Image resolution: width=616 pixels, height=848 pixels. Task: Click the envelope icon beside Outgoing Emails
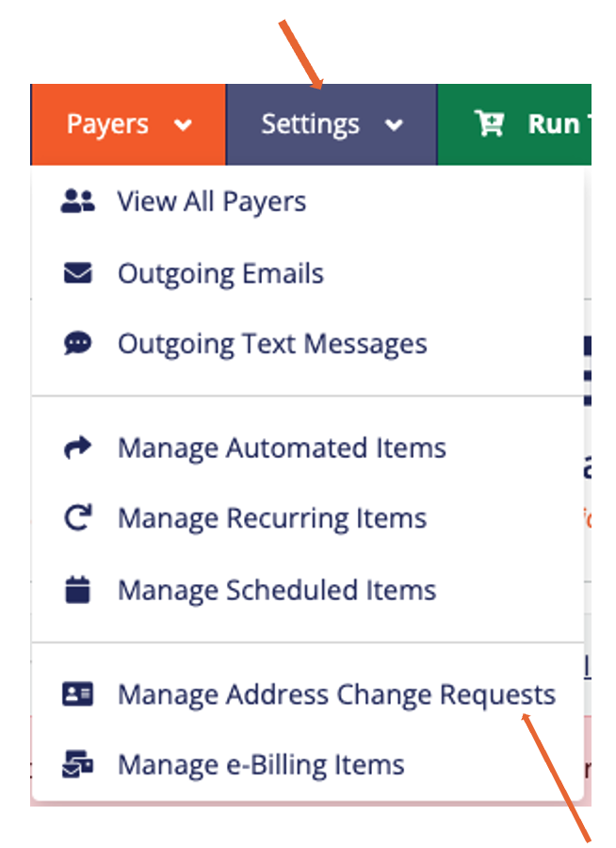pos(77,273)
